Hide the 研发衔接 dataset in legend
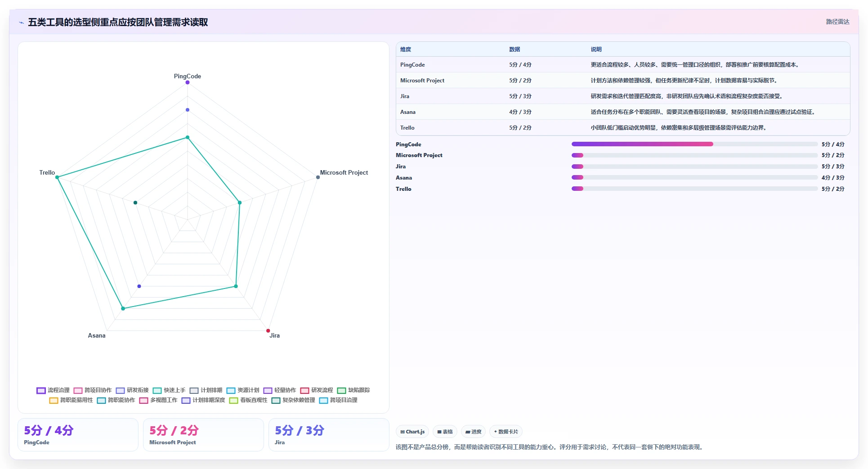This screenshot has width=868, height=469. (132, 390)
